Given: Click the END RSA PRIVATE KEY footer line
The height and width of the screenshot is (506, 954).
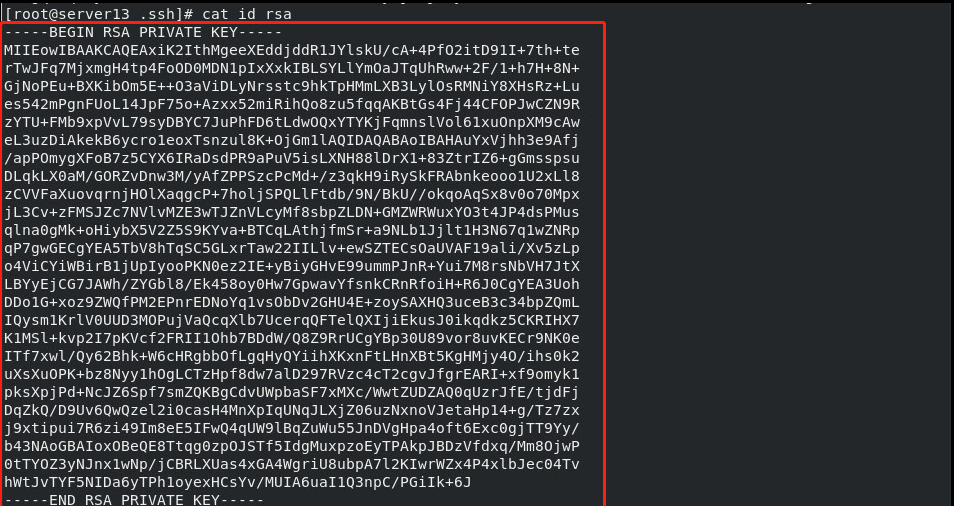Looking at the screenshot, I should click(x=134, y=500).
